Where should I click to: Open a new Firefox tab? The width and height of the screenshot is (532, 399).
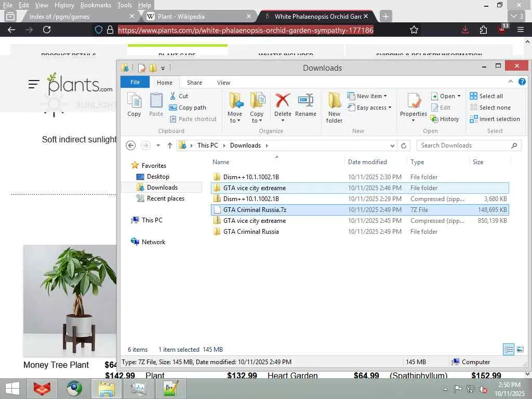385,16
